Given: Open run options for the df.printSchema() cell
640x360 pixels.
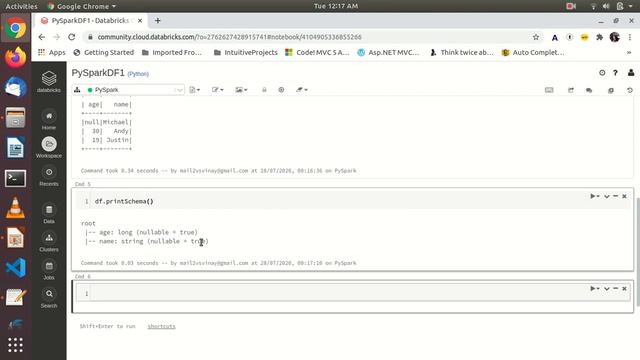Looking at the screenshot, I should click(x=595, y=196).
